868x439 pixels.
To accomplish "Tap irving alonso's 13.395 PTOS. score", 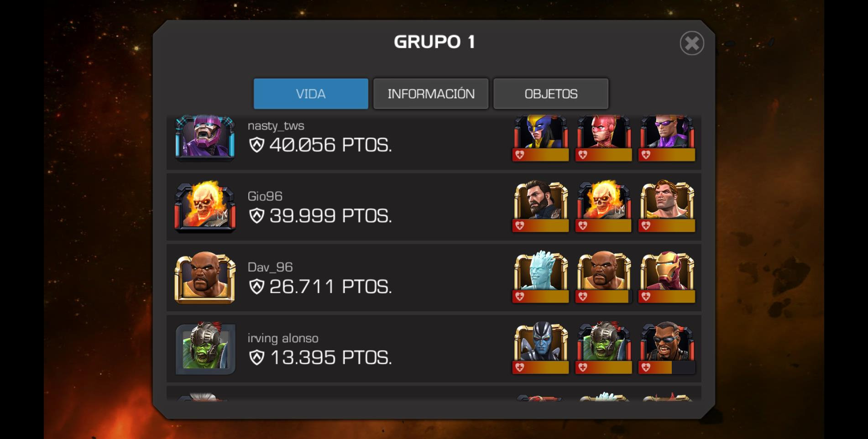I will pos(320,357).
